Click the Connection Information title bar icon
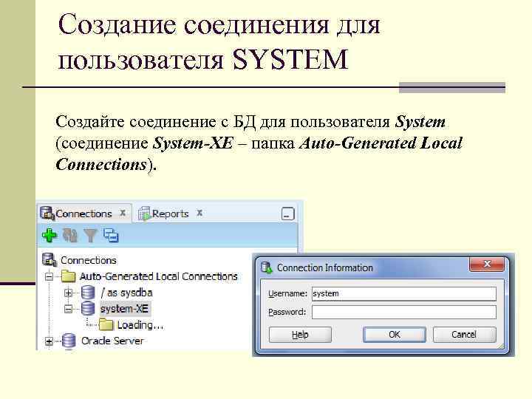The width and height of the screenshot is (532, 399). click(267, 267)
